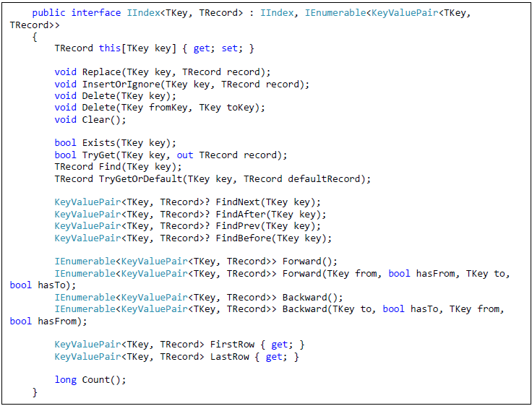
Task: Click the "public" keyword
Action: pos(49,13)
